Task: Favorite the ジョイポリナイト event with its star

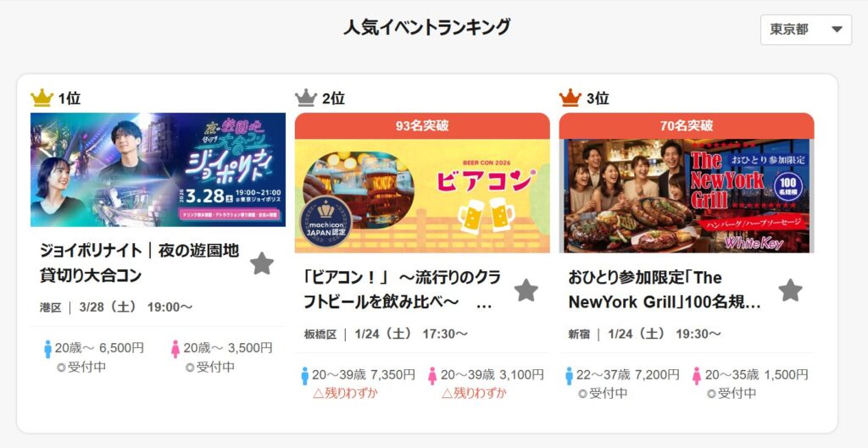Action: coord(262,263)
